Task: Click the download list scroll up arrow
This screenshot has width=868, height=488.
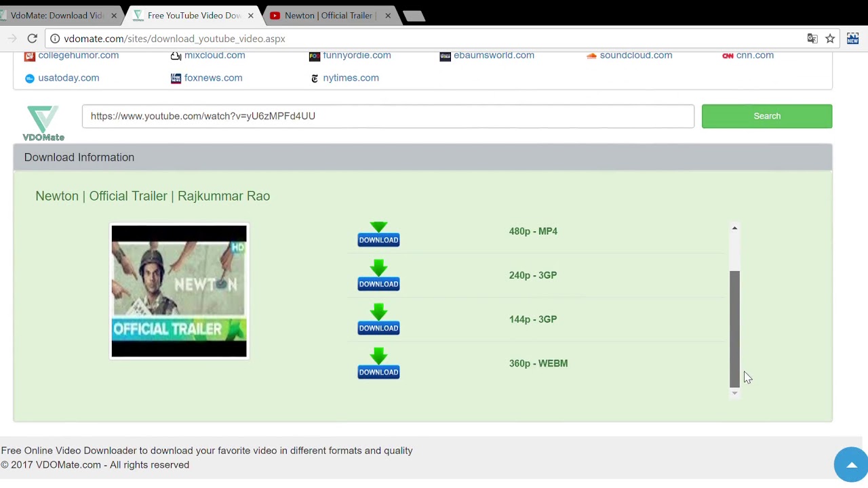Action: (x=734, y=228)
